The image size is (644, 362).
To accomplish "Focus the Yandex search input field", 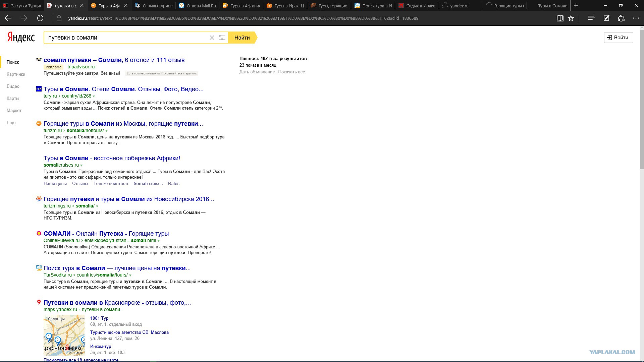I will pos(127,38).
